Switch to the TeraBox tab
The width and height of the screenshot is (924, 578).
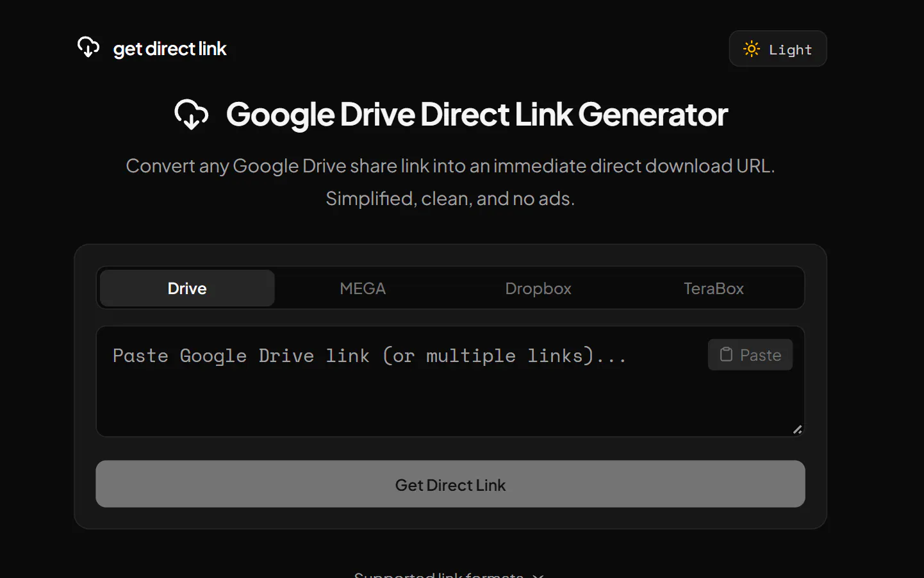click(714, 288)
